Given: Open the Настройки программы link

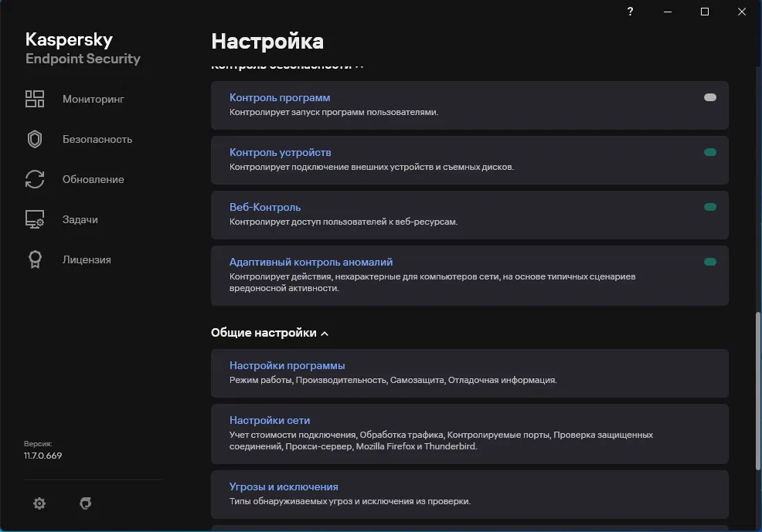Looking at the screenshot, I should pyautogui.click(x=287, y=365).
